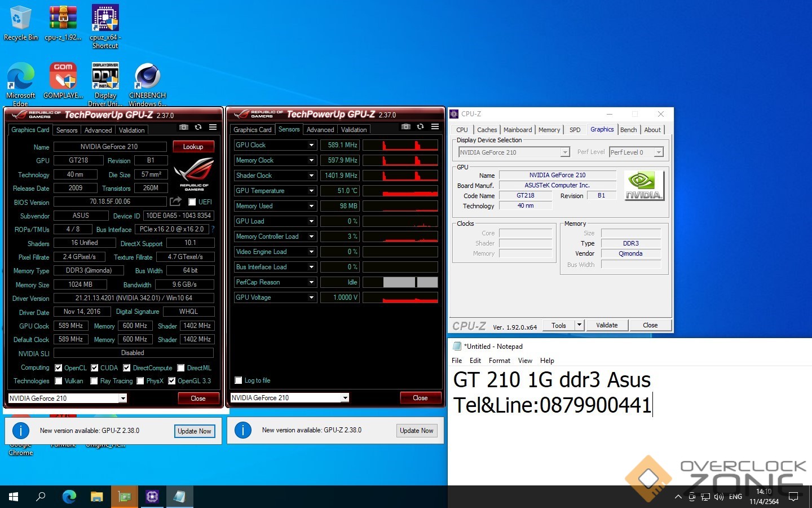Toggle the Vulkan technology checkbox

tap(59, 381)
